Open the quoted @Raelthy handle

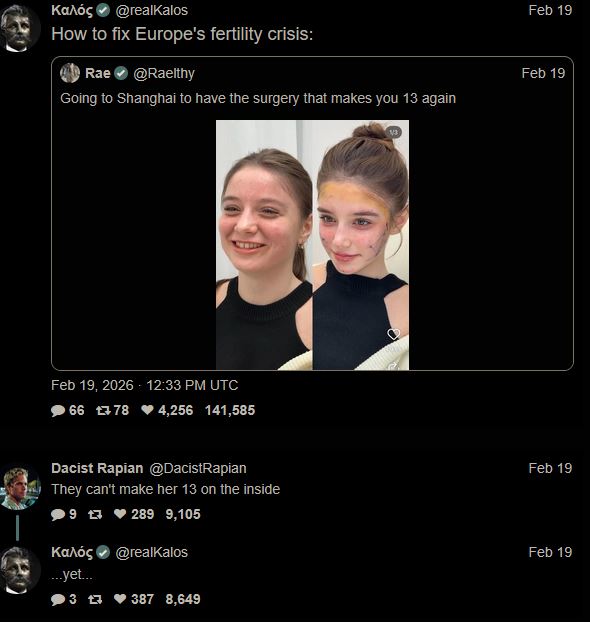(x=164, y=73)
